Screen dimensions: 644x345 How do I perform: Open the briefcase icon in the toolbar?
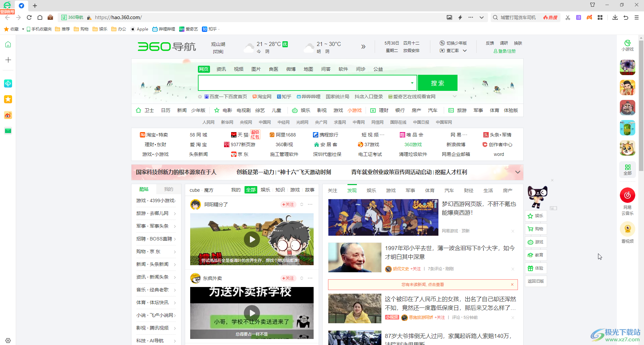[50, 17]
